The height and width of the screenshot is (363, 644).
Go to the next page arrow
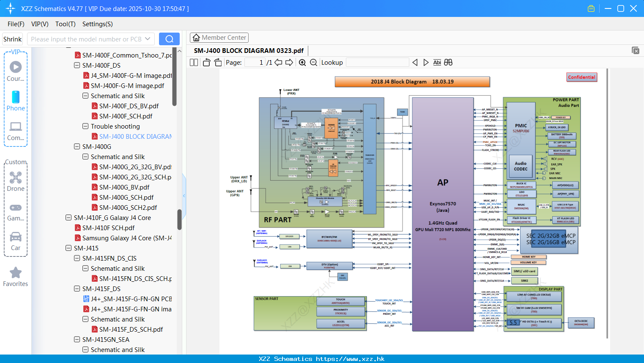tap(289, 63)
